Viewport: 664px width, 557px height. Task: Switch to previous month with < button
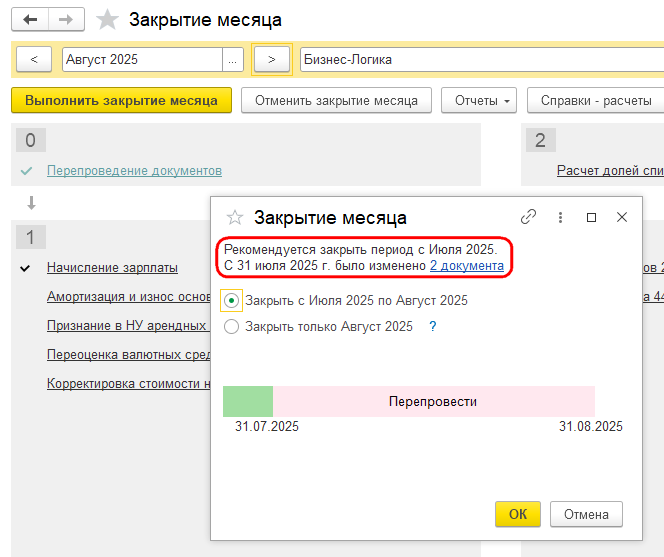(34, 59)
